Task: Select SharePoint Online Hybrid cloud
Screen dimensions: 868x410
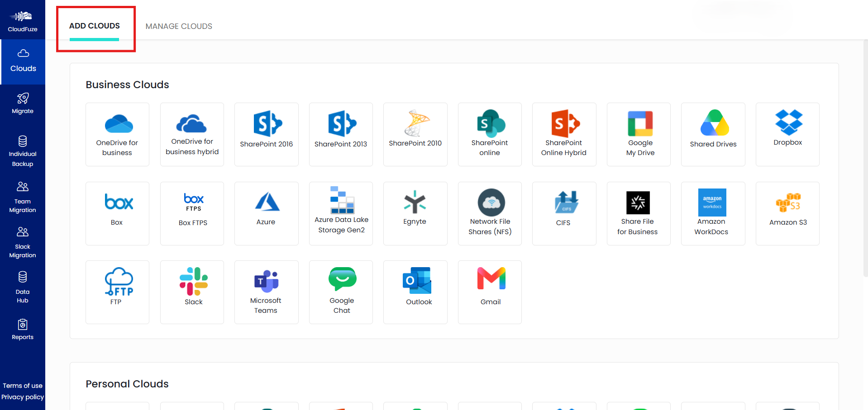Action: 564,134
